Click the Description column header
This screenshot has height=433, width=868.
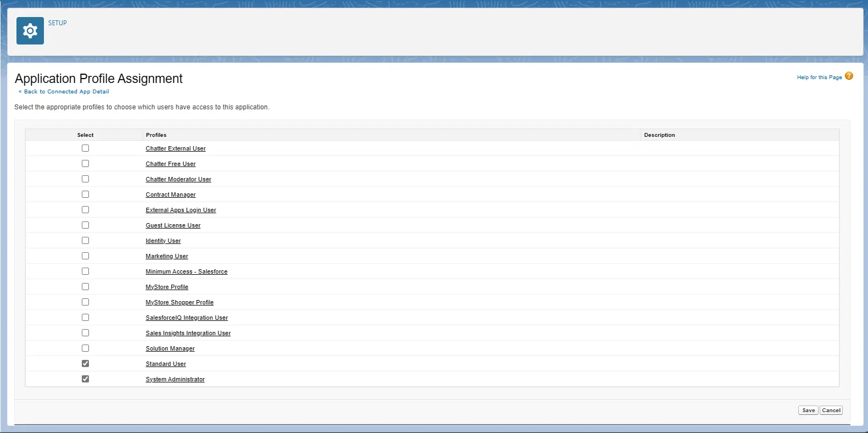pos(659,135)
